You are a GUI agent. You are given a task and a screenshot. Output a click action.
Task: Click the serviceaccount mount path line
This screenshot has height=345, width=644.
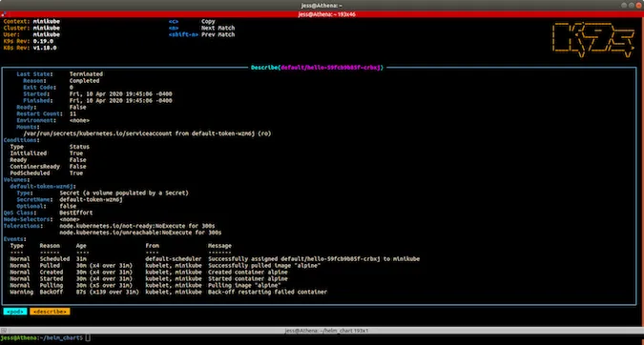(x=147, y=133)
